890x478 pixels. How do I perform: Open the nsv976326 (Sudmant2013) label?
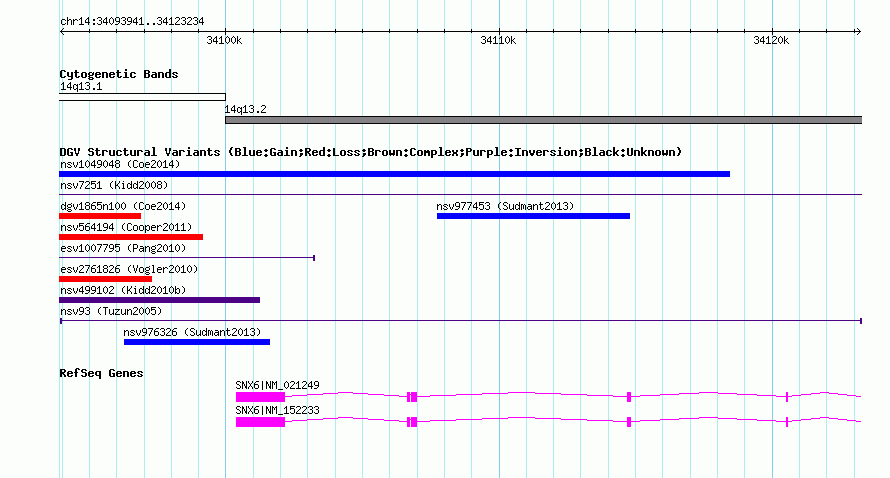tap(192, 332)
